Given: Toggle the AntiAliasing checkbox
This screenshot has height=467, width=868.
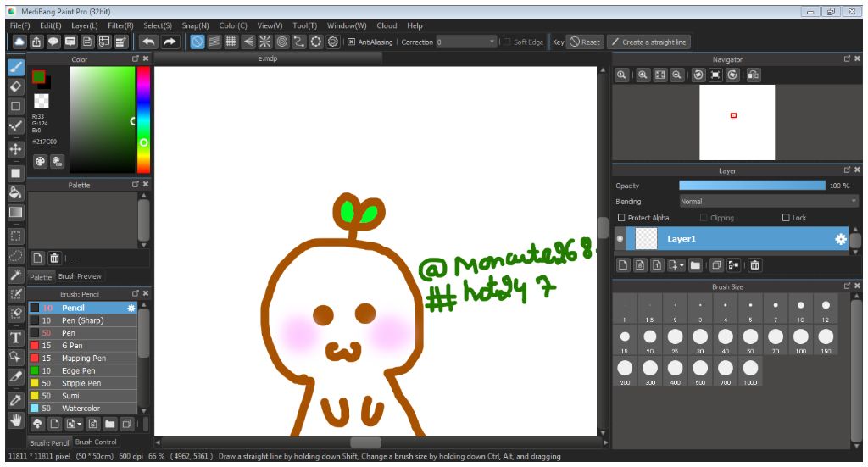Looking at the screenshot, I should coord(351,42).
